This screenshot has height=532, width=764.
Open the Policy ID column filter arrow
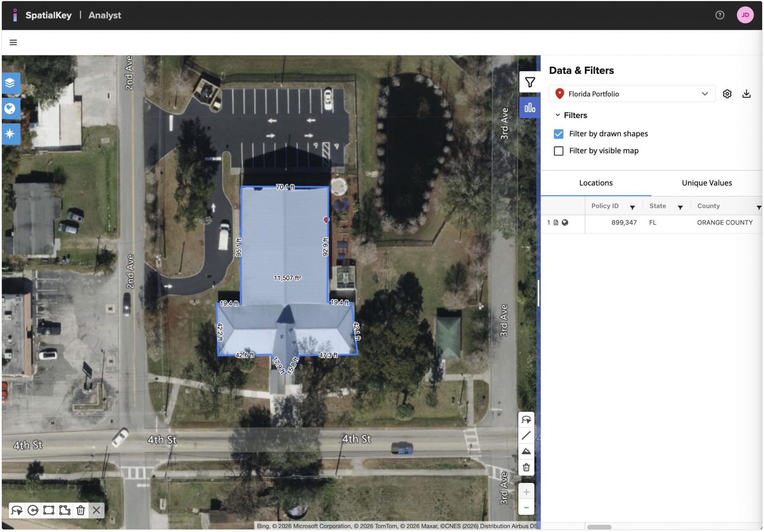coord(632,207)
